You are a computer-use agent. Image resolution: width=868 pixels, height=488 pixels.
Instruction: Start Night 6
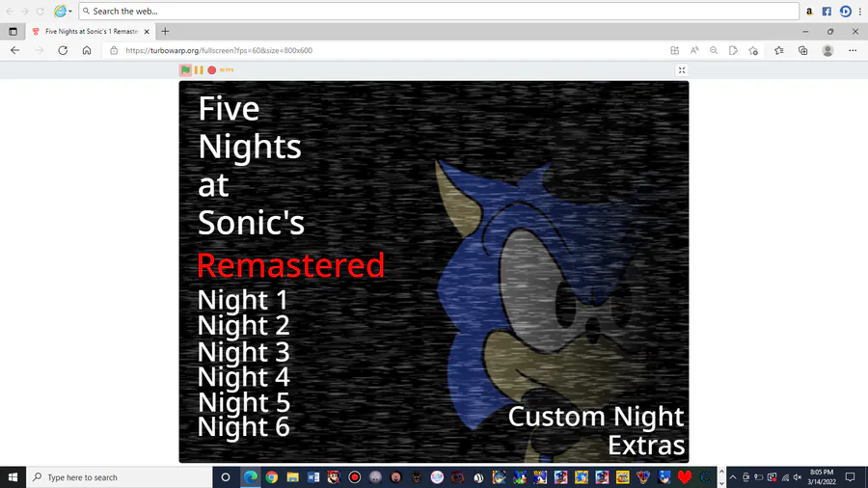click(x=244, y=426)
